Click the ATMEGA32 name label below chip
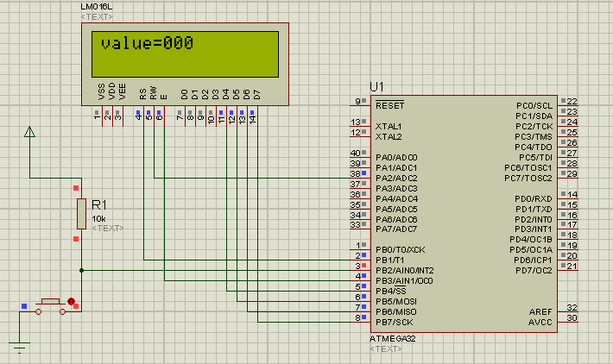 393,339
